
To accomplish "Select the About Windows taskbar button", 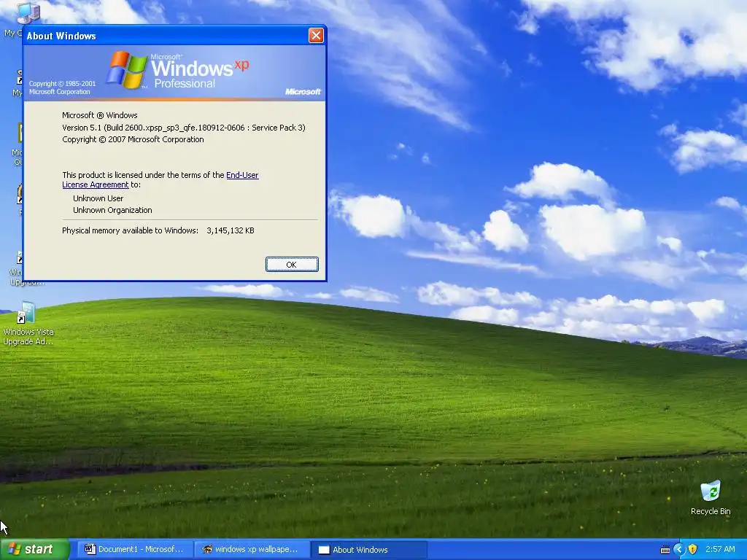I will (x=369, y=550).
